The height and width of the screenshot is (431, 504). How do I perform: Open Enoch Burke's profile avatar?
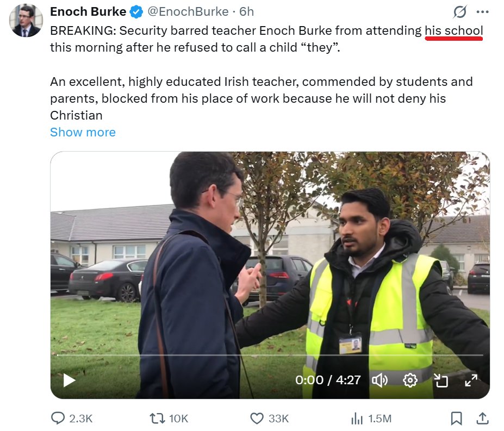click(x=26, y=21)
